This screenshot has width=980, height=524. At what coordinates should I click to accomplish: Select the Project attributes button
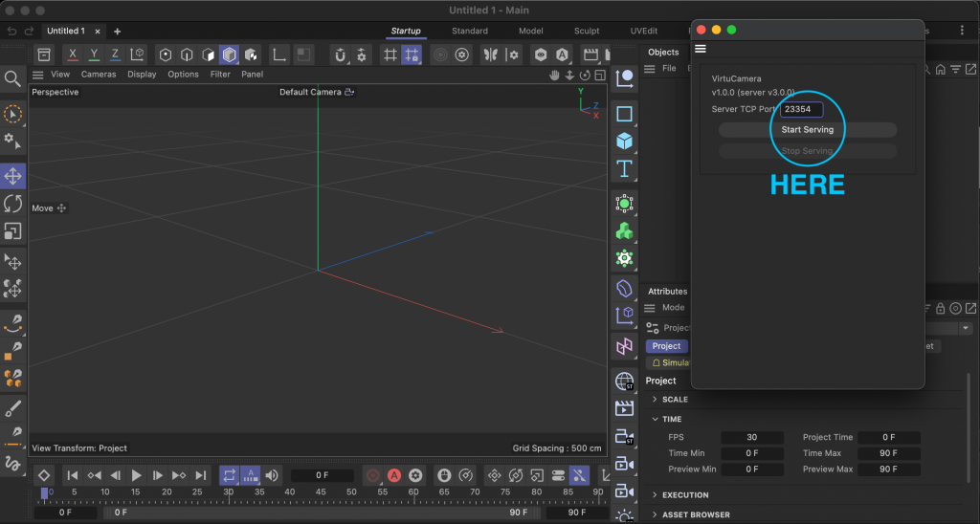click(x=666, y=346)
